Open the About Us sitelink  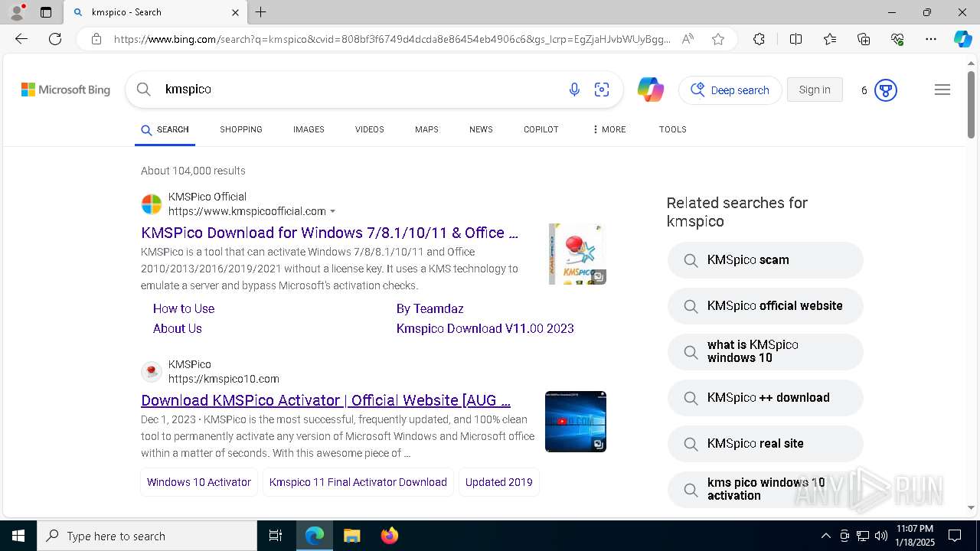[178, 328]
